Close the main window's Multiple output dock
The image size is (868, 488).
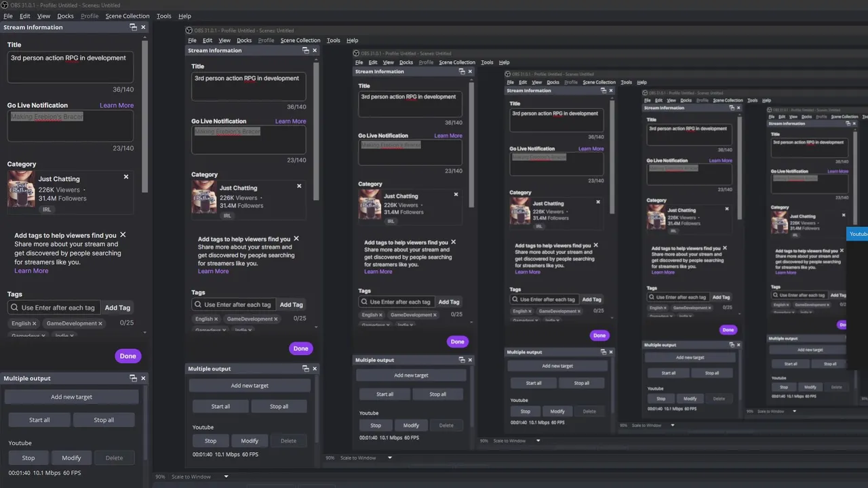pos(143,378)
